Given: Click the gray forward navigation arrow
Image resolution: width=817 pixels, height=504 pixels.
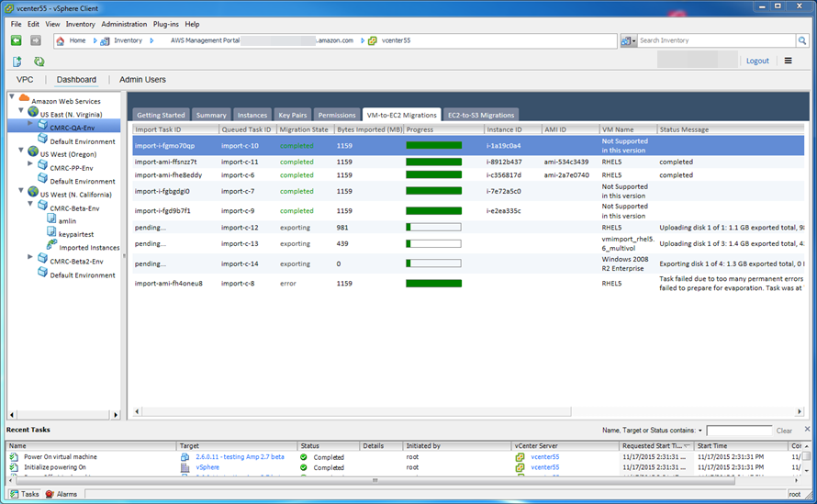Looking at the screenshot, I should [36, 40].
